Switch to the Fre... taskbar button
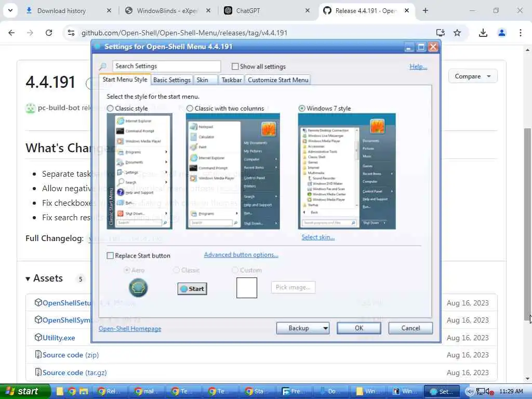 (x=295, y=392)
